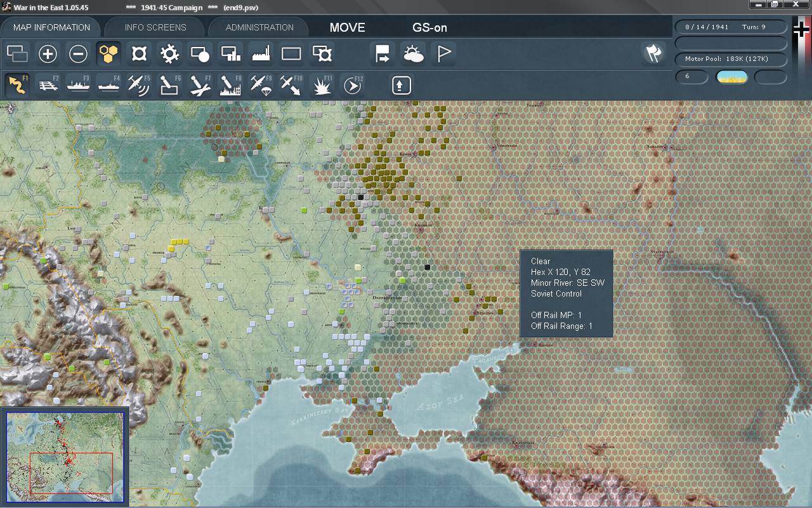Image resolution: width=812 pixels, height=508 pixels.
Task: Click the square bracket-corner map icon
Action: 139,54
